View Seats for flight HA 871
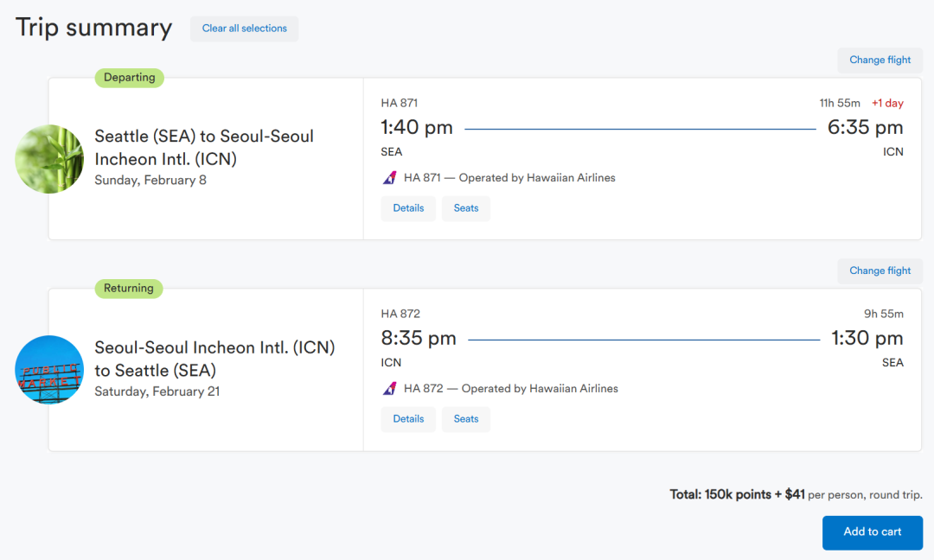 pos(466,208)
